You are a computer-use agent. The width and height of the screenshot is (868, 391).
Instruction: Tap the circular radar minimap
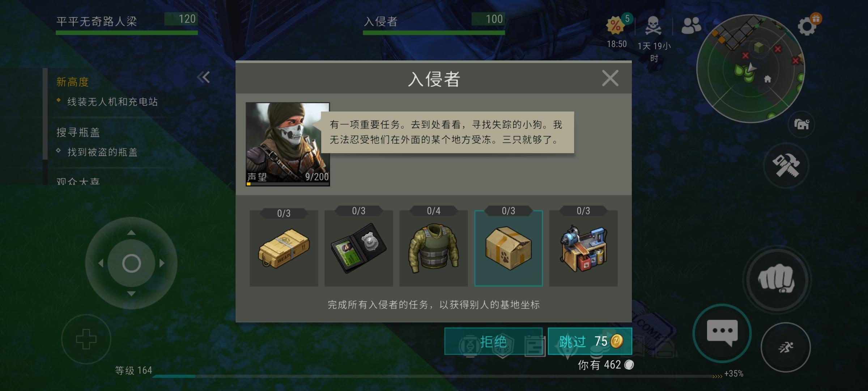[x=751, y=69]
